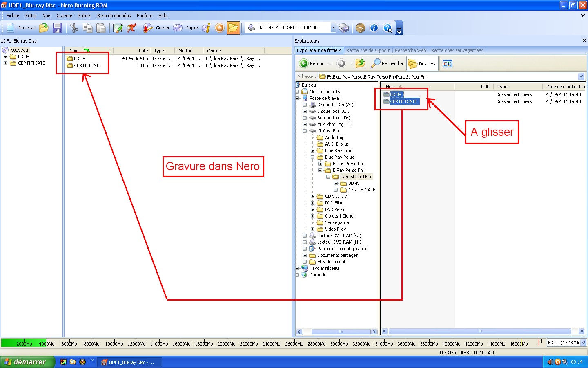Click the Copier disc button
Image resolution: width=588 pixels, height=368 pixels.
(185, 28)
